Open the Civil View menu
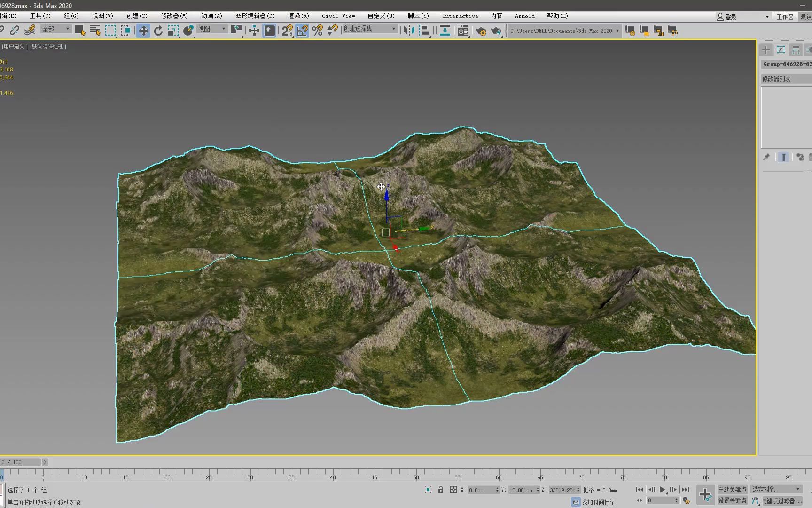812x508 pixels. pyautogui.click(x=338, y=16)
